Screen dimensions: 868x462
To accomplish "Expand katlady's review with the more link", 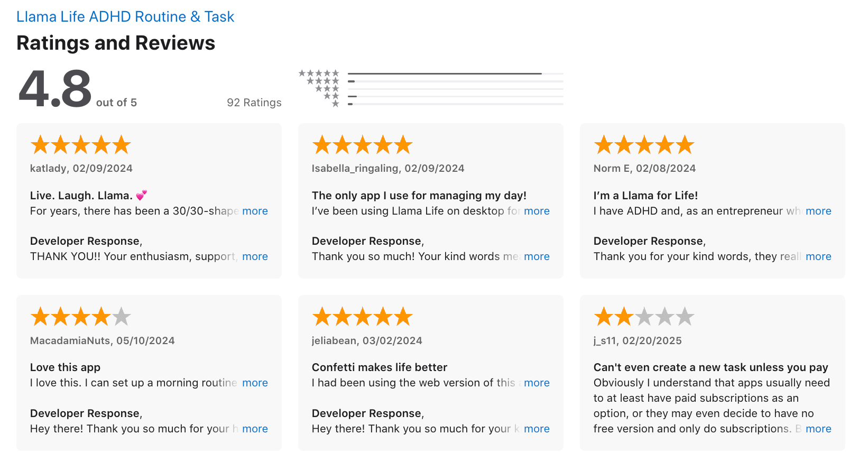I will (255, 211).
